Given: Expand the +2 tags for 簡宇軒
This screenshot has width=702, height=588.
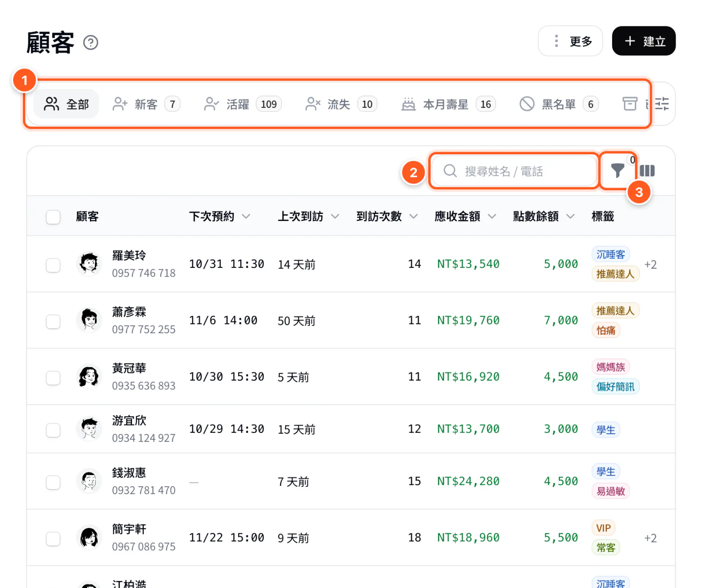Looking at the screenshot, I should tap(650, 538).
